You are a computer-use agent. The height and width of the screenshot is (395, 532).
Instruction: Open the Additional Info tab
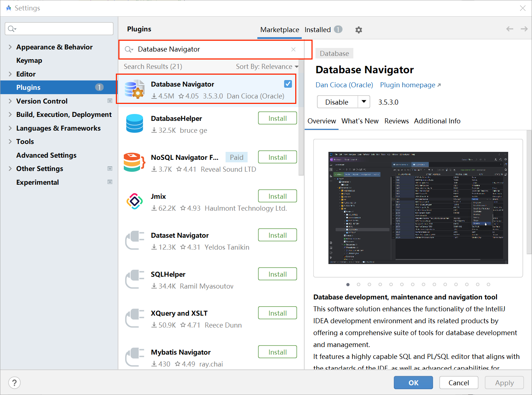(437, 121)
